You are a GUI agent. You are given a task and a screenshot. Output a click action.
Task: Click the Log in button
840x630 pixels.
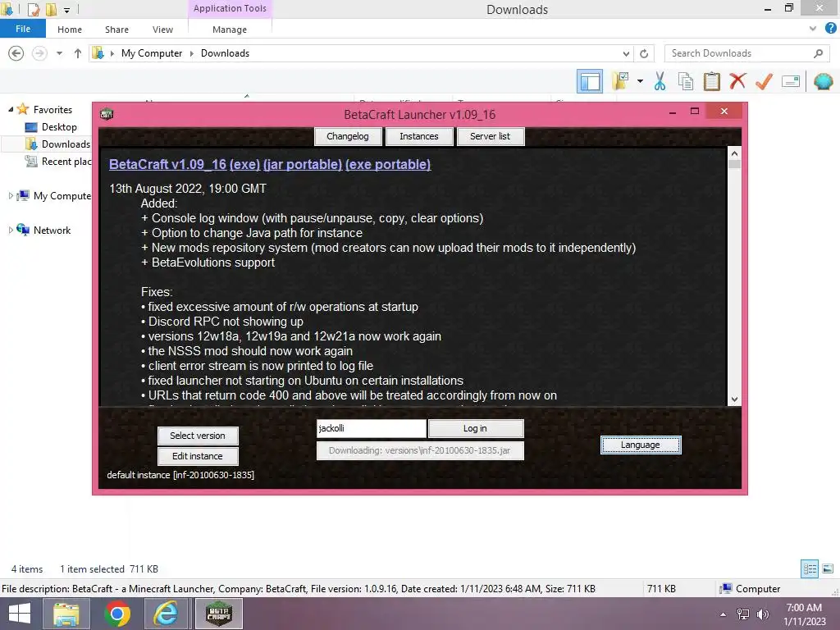click(x=476, y=428)
